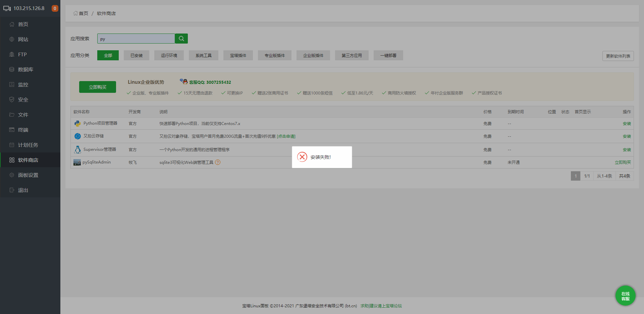The height and width of the screenshot is (314, 644).
Task: Click the 未开通 status for pySqliteAdmin
Action: tap(514, 163)
